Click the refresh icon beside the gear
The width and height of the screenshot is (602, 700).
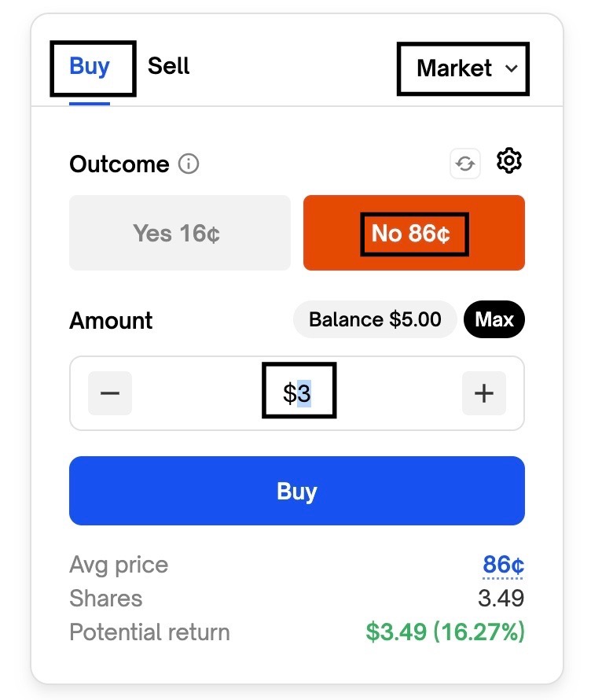tap(465, 164)
